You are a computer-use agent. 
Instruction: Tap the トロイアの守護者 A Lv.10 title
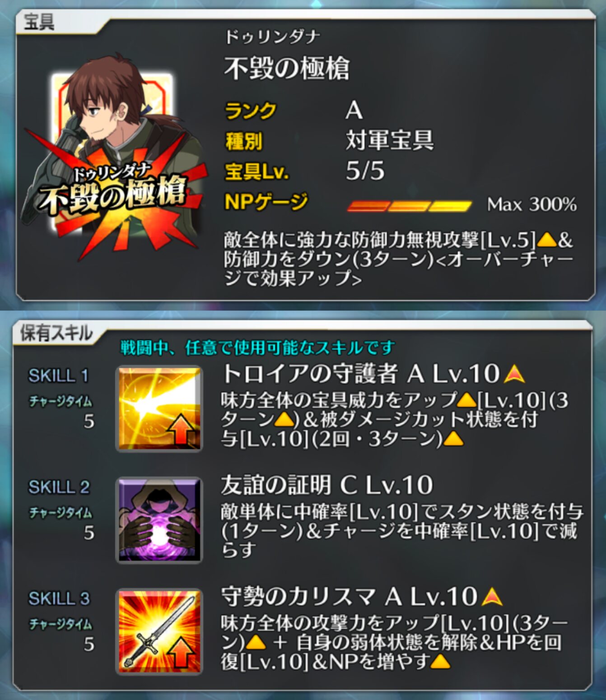point(360,374)
